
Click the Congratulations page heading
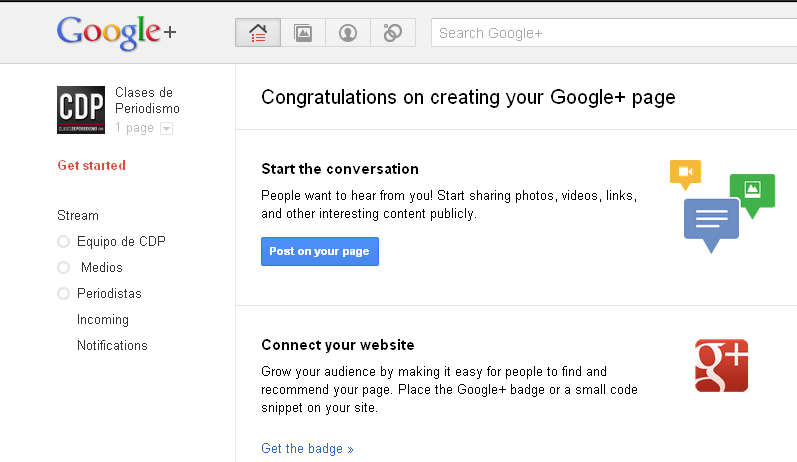[x=468, y=97]
